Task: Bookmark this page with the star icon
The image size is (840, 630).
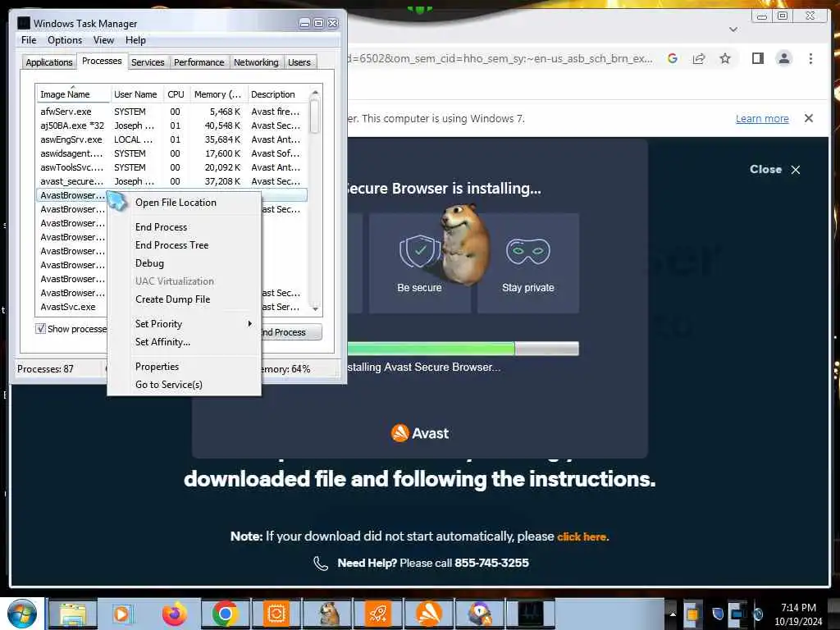Action: [725, 58]
